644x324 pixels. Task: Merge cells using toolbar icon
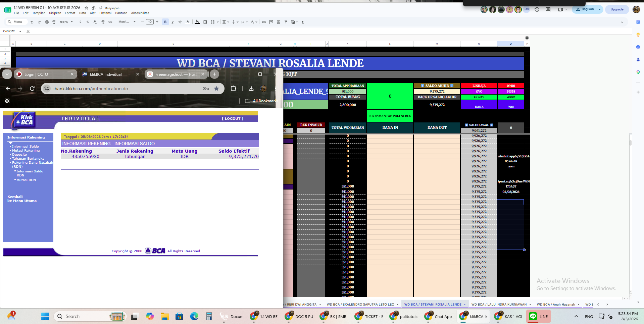click(x=212, y=22)
